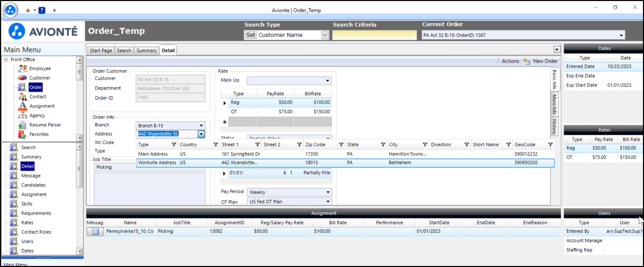Click the icon beside Message in lower menu
Image resolution: width=644 pixels, height=267 pixels.
click(x=14, y=175)
